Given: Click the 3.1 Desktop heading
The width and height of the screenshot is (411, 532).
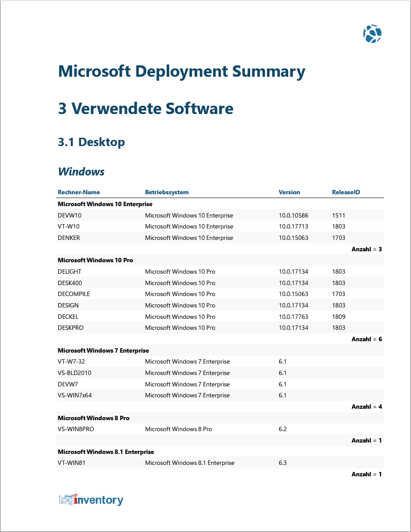Looking at the screenshot, I should 91,142.
